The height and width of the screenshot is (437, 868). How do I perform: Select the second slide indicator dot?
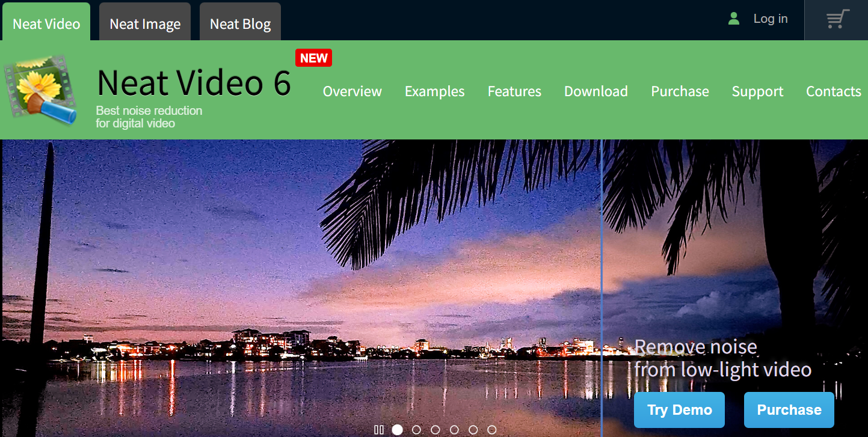[x=416, y=430]
